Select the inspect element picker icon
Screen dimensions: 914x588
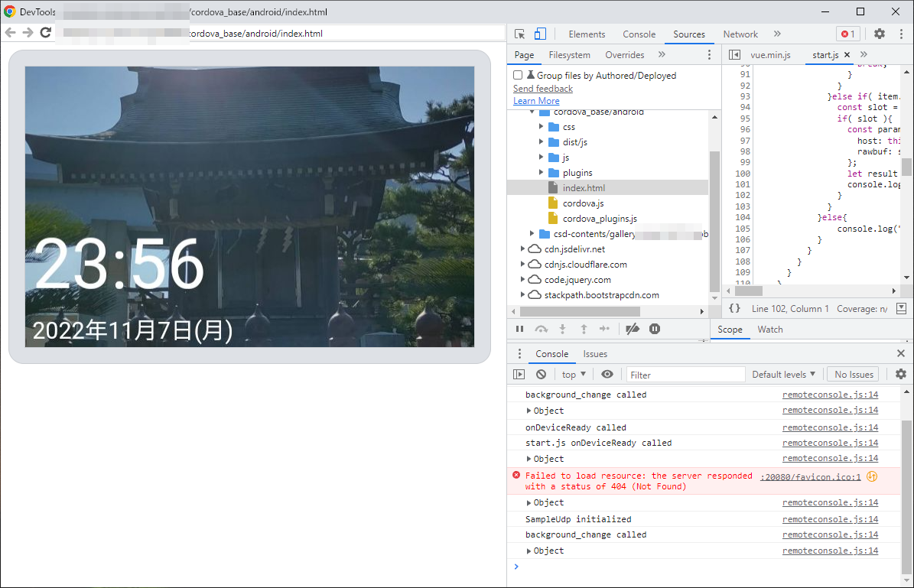tap(520, 34)
